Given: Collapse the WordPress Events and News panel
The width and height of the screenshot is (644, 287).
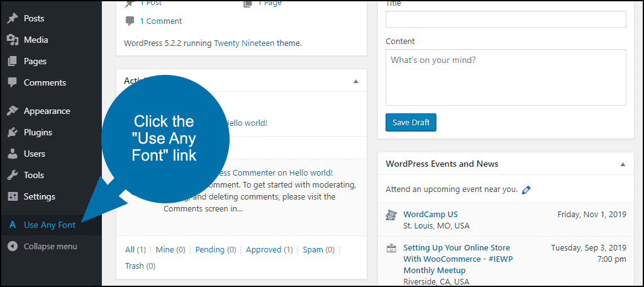Looking at the screenshot, I should 623,164.
